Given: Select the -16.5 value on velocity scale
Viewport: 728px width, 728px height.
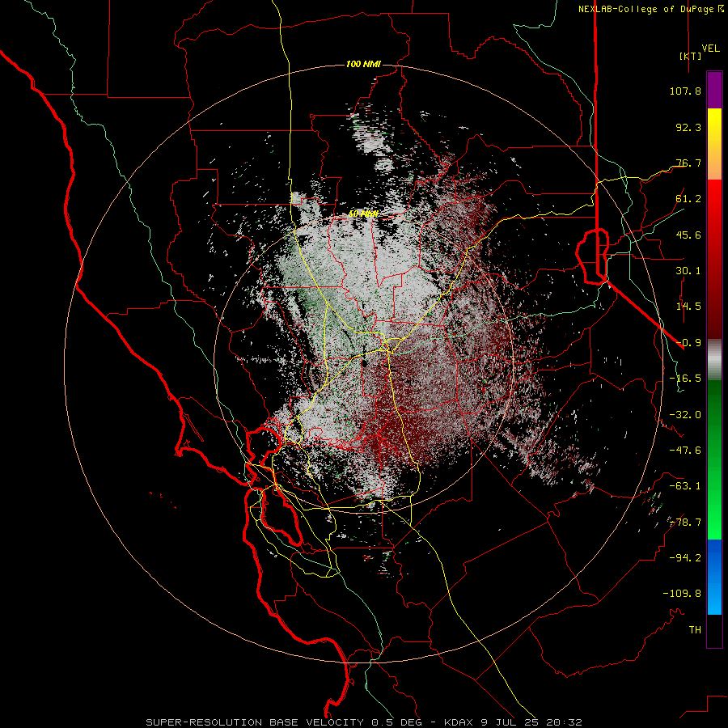Looking at the screenshot, I should (685, 379).
